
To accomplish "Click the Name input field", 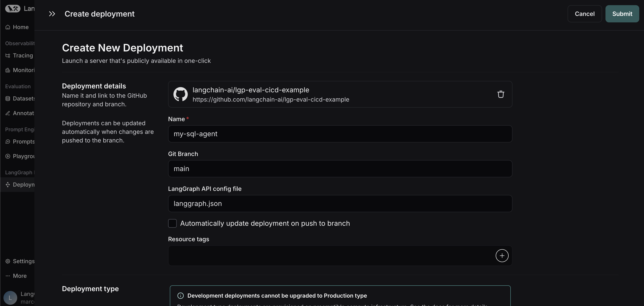I will point(340,134).
